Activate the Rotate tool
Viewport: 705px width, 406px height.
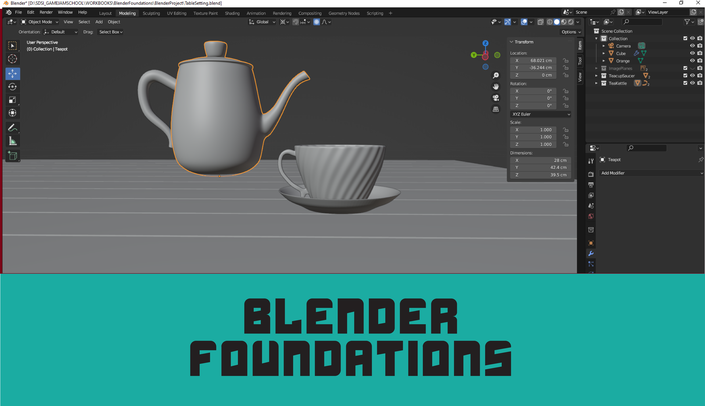click(x=12, y=87)
